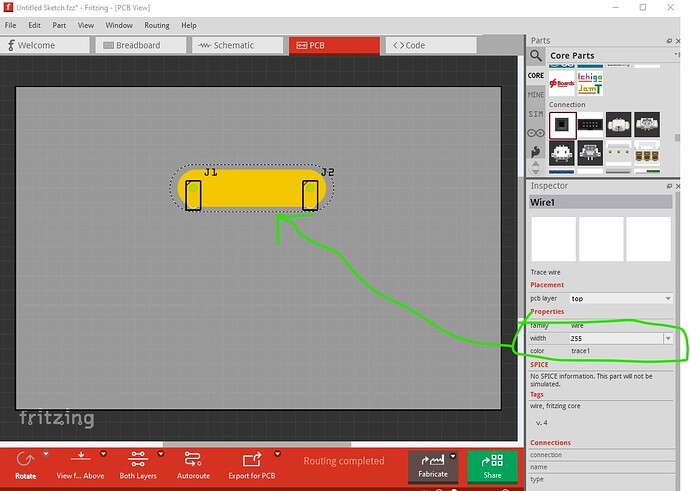Open the Edit menu
Image resolution: width=690 pixels, height=491 pixels.
click(x=34, y=25)
